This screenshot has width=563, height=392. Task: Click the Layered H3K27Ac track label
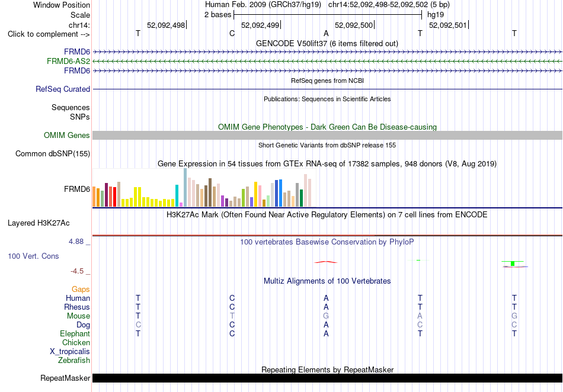pos(39,223)
